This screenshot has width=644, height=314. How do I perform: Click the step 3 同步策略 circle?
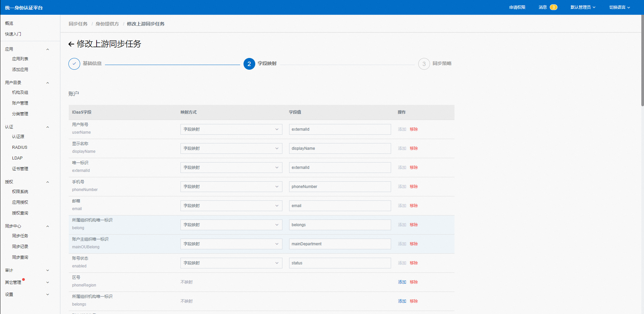pos(424,64)
